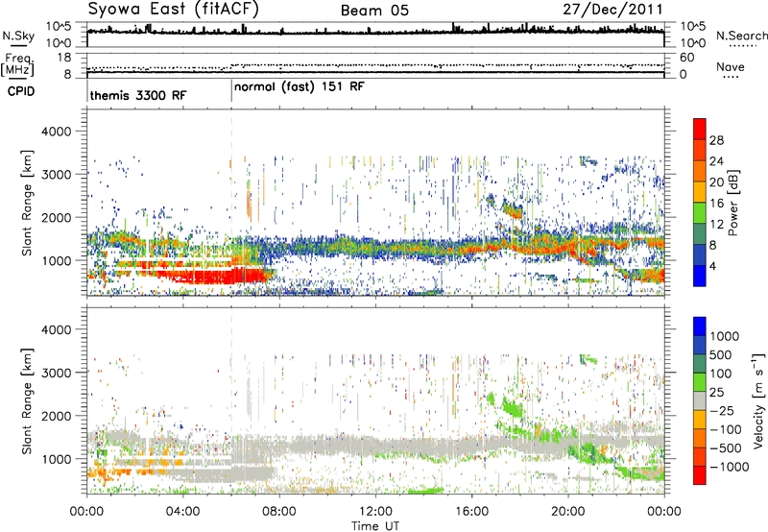Click the '12:00' time axis label
This screenshot has width=768, height=532.
pyautogui.click(x=375, y=512)
